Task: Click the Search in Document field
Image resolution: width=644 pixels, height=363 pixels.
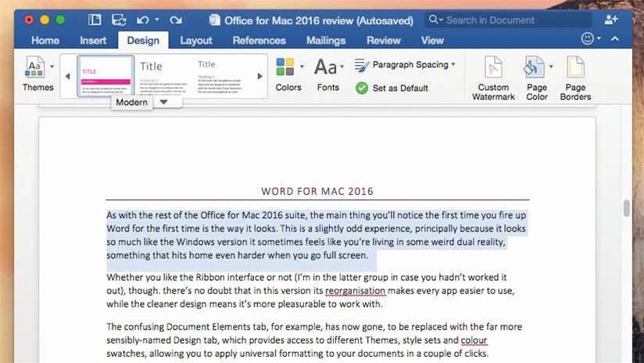Action: (x=508, y=20)
